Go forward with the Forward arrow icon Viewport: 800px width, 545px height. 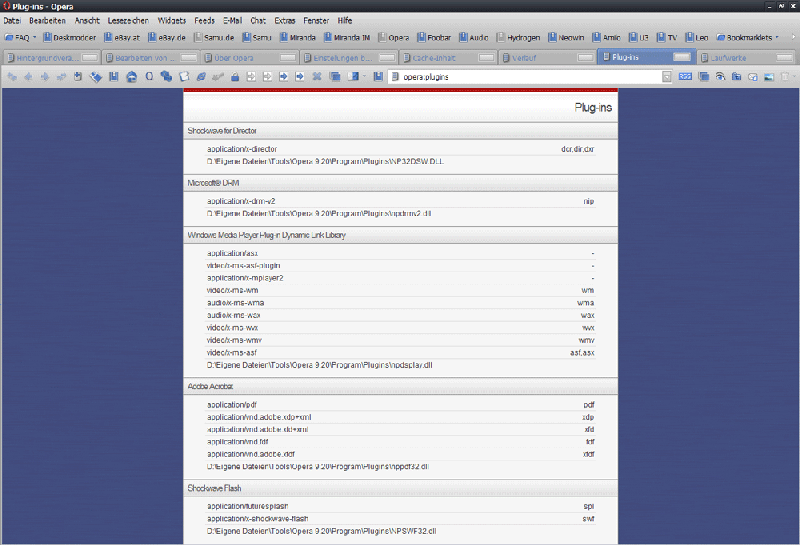pyautogui.click(x=45, y=77)
